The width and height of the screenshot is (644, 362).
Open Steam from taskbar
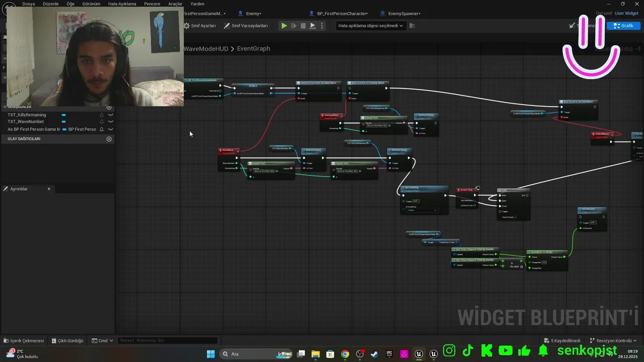click(x=374, y=354)
